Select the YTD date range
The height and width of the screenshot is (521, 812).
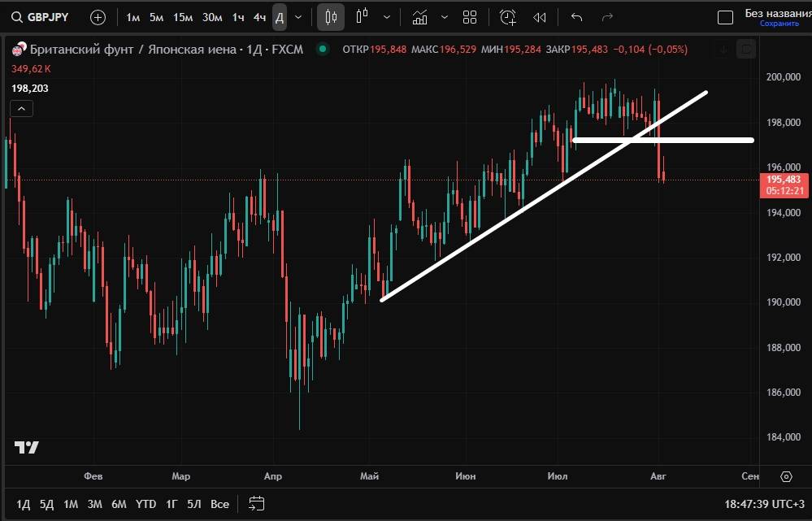click(x=145, y=504)
